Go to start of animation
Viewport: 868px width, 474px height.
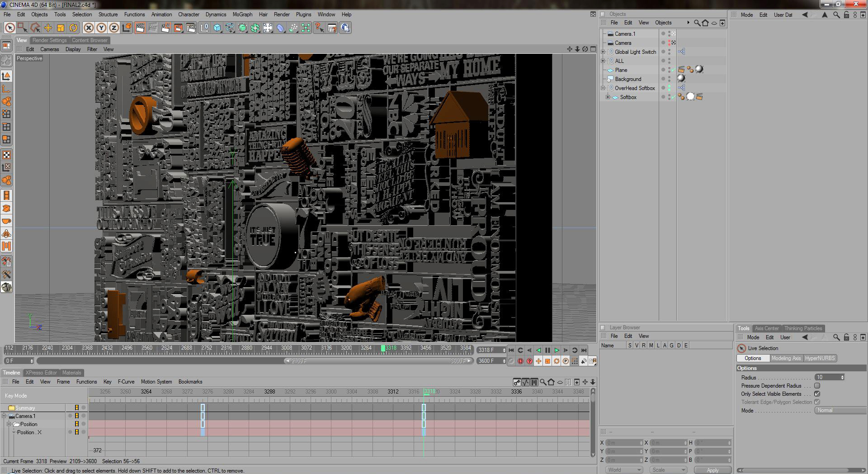pos(511,350)
